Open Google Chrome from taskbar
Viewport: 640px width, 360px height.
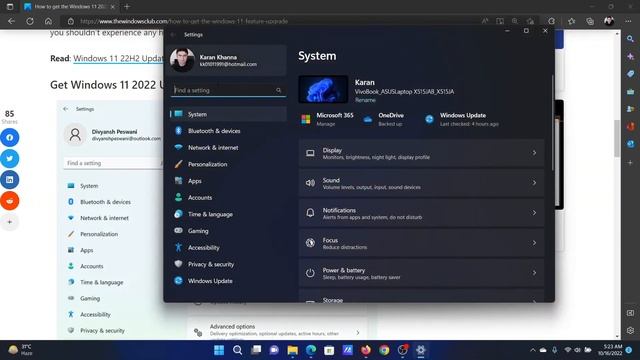pyautogui.click(x=384, y=350)
